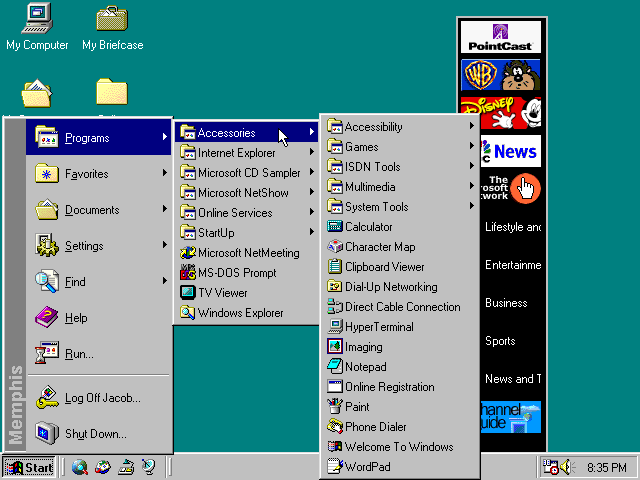Expand the Internet Explorer submenu arrow
The height and width of the screenshot is (480, 640).
point(312,152)
